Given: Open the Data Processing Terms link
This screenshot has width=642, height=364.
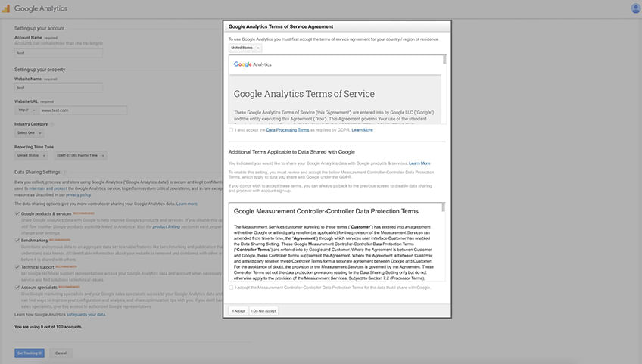Looking at the screenshot, I should pos(288,130).
